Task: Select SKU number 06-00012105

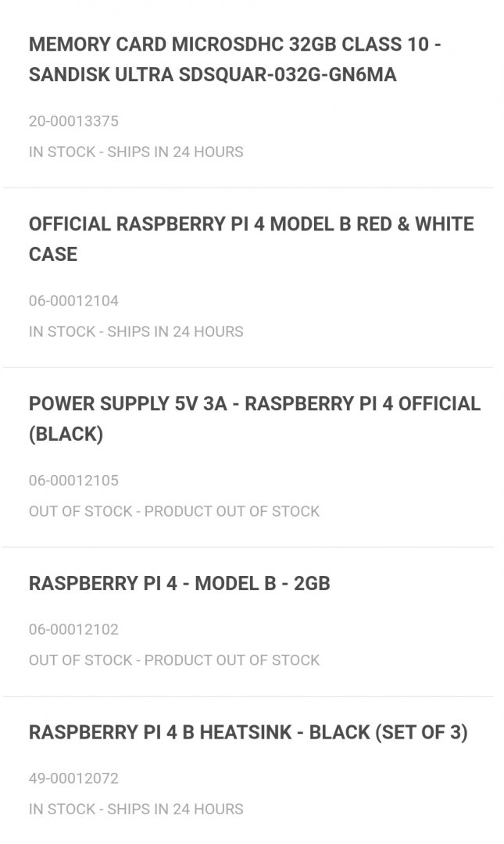Action: pyautogui.click(x=73, y=481)
